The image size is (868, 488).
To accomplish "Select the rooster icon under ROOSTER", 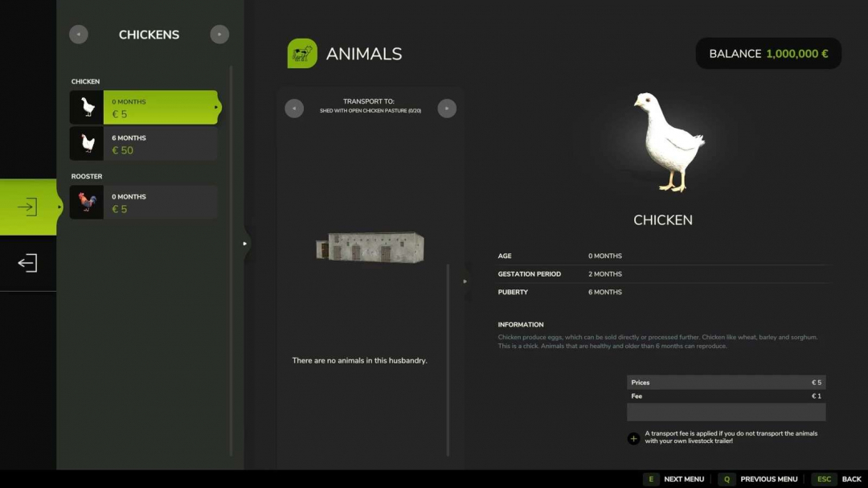I will (x=86, y=202).
